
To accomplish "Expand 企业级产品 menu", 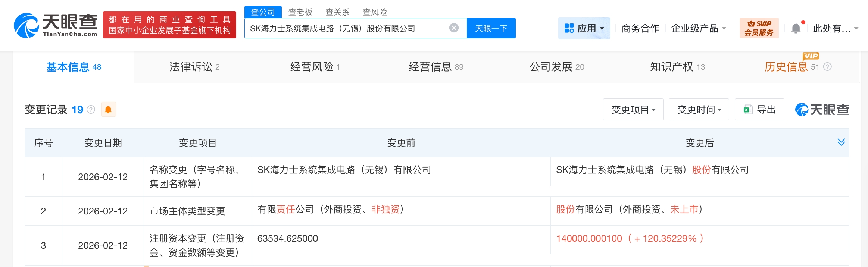I will pos(698,28).
